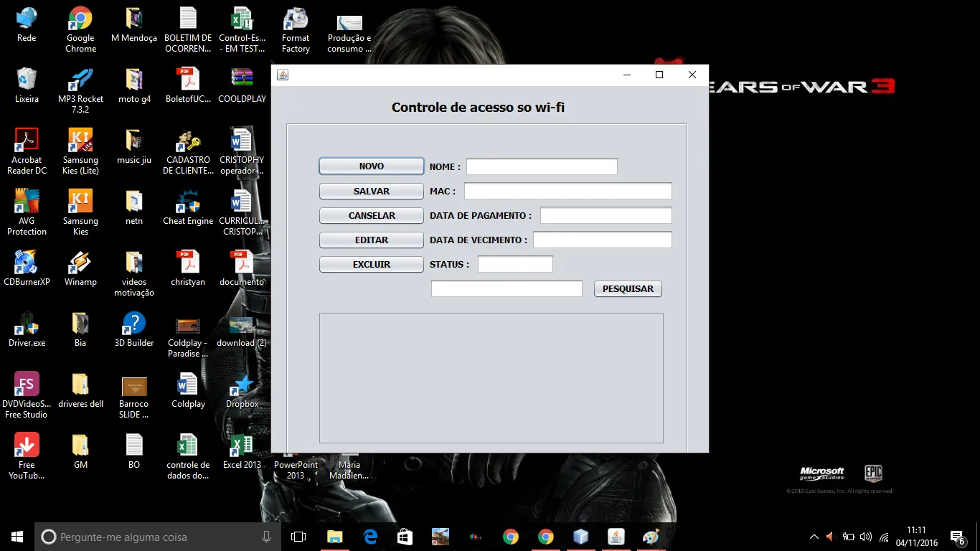Select the 3D Builder shortcut
The width and height of the screenshot is (980, 551).
click(134, 331)
